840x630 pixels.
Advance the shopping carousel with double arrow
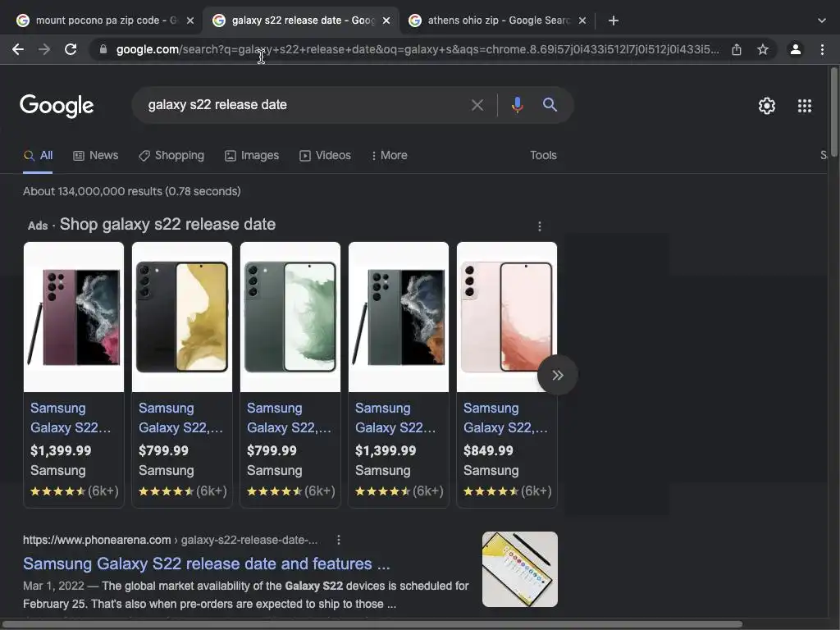557,375
